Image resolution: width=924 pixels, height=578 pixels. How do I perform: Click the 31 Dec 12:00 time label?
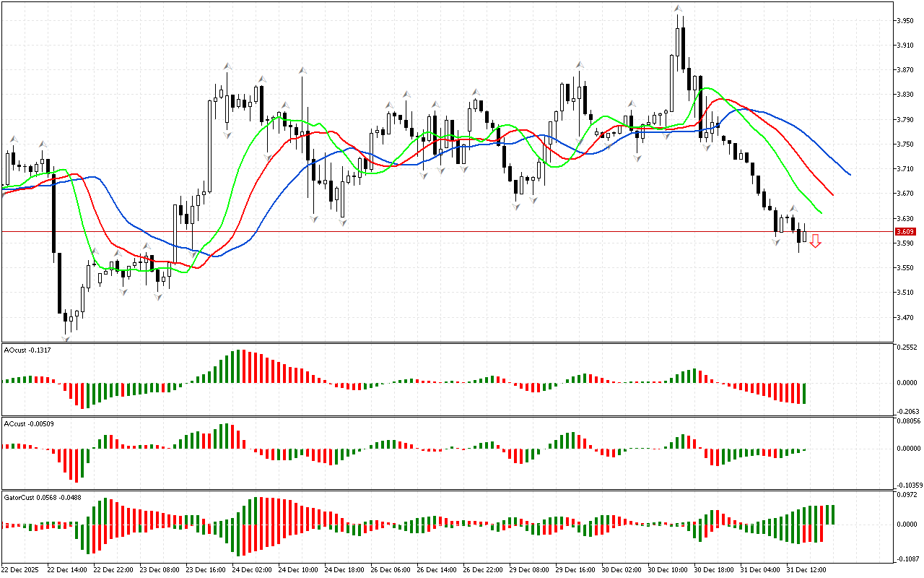pyautogui.click(x=806, y=569)
